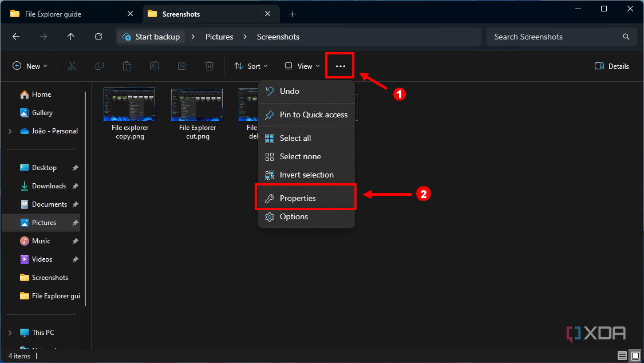Select the Rename icon
The width and height of the screenshot is (644, 363).
[x=155, y=66]
